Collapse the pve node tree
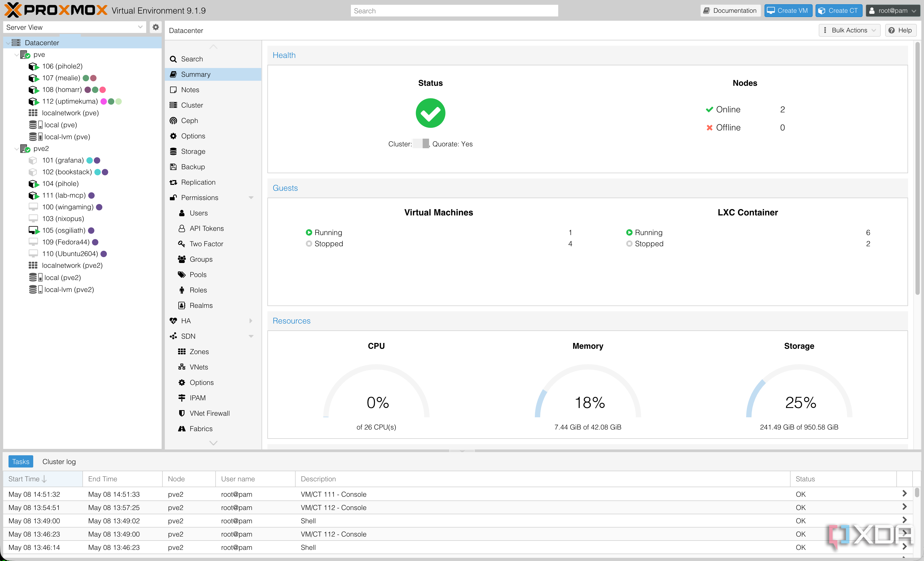The height and width of the screenshot is (561, 924). point(16,55)
